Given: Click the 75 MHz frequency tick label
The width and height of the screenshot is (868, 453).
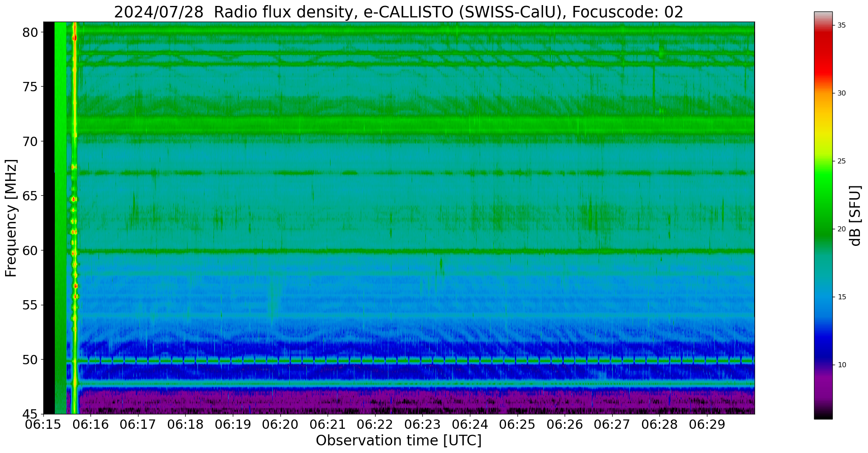Looking at the screenshot, I should [x=30, y=87].
